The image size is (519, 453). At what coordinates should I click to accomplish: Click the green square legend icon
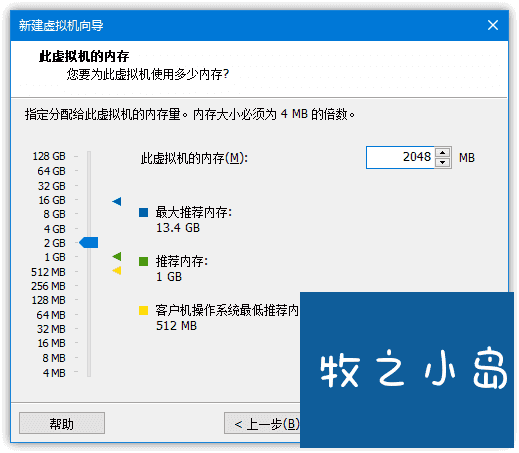[x=143, y=261]
